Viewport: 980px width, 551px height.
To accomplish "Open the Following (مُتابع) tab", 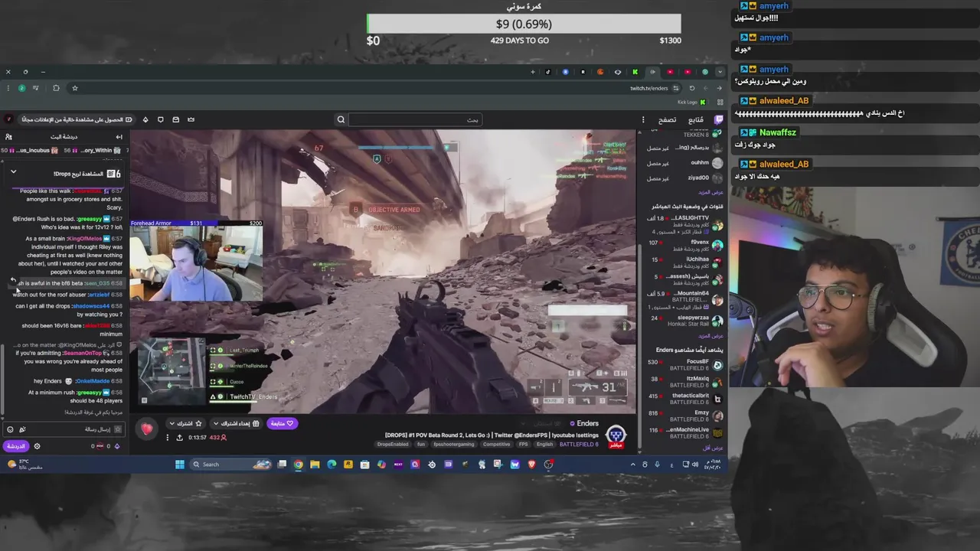I will 696,119.
